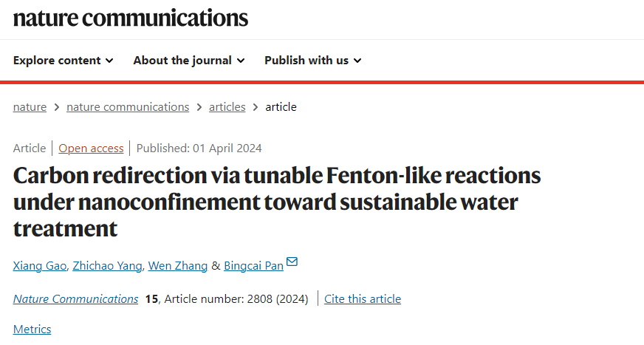Image resolution: width=644 pixels, height=345 pixels.
Task: Expand the Publish with us menu
Action: pos(313,61)
